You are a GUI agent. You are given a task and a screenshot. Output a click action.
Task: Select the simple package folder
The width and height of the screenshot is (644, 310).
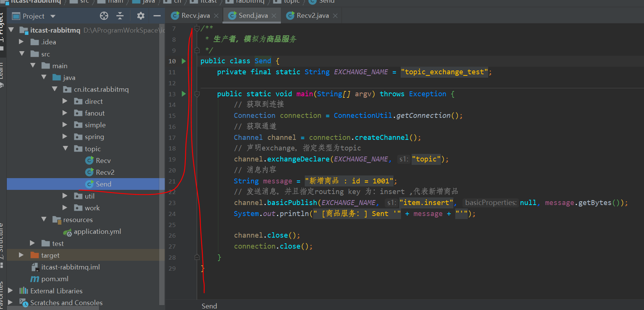point(90,125)
